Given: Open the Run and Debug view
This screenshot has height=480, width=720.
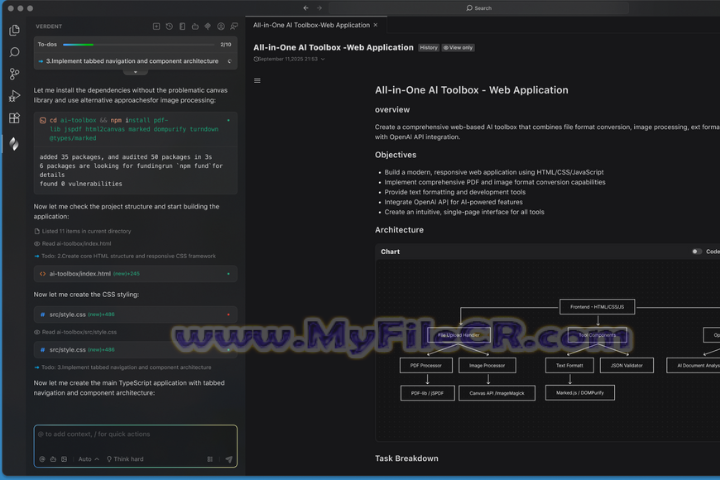Looking at the screenshot, I should [x=14, y=96].
